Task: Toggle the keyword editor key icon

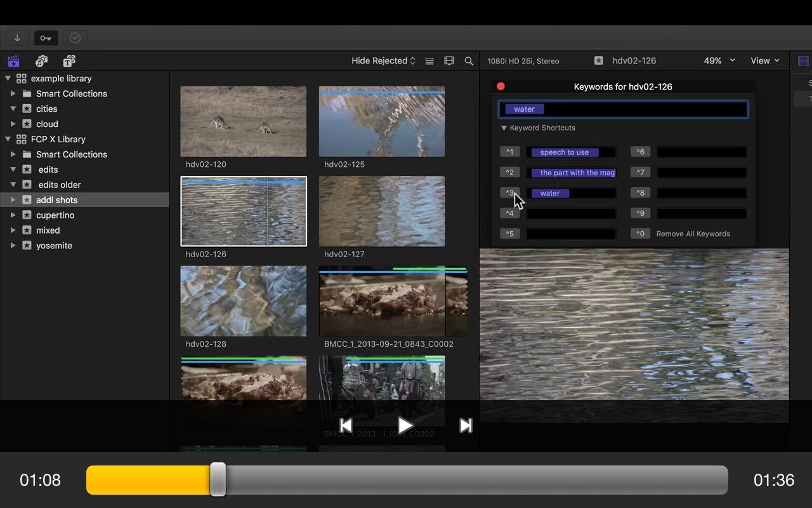Action: [x=46, y=38]
